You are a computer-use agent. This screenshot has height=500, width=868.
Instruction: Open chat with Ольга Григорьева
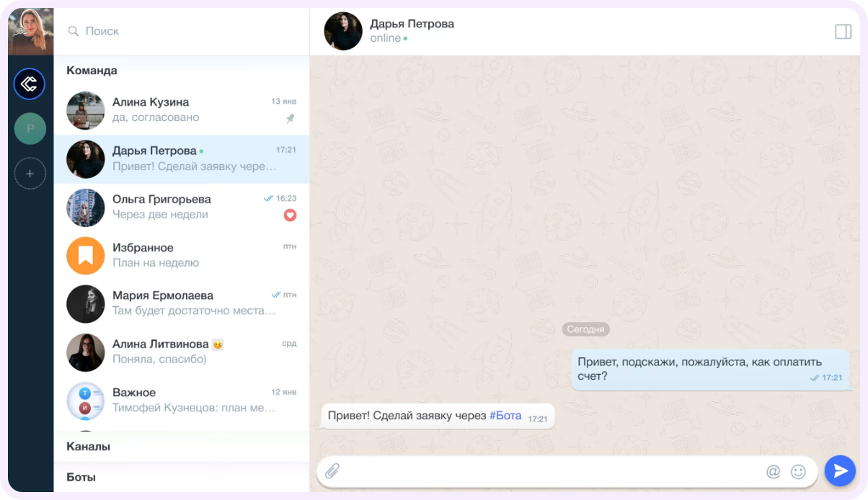pyautogui.click(x=182, y=207)
